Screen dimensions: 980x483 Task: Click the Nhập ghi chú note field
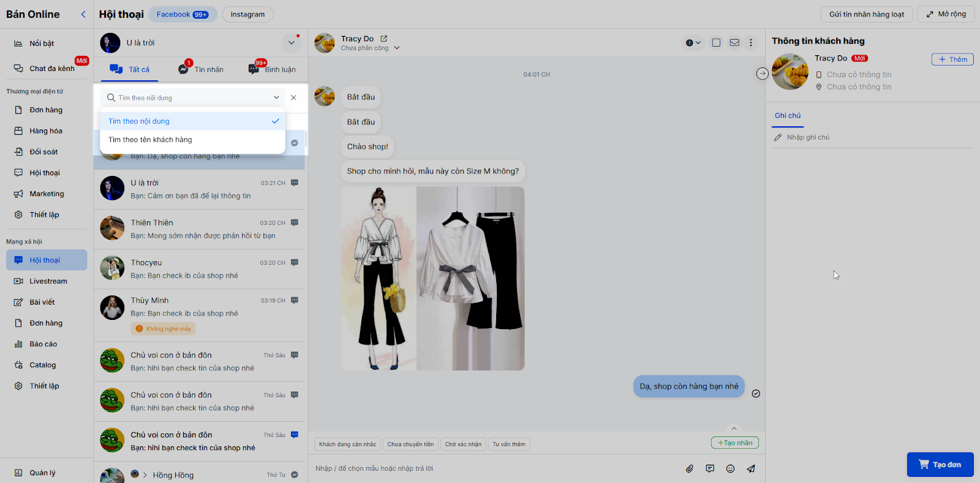873,137
